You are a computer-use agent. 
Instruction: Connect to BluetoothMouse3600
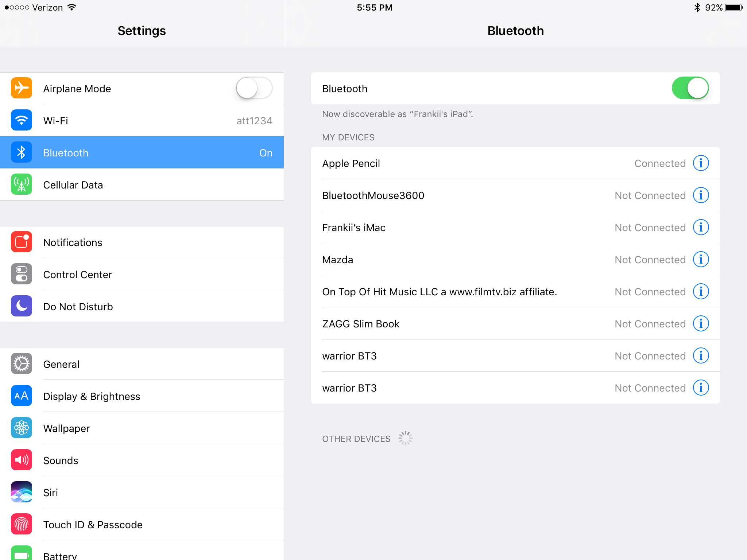click(x=373, y=195)
